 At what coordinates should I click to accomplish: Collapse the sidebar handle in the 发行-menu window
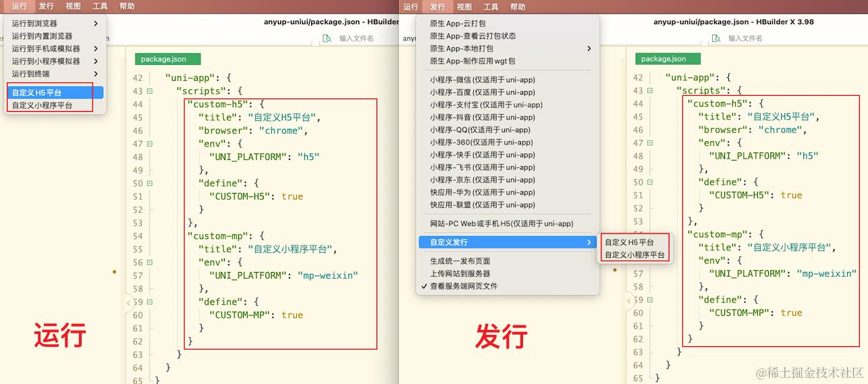pyautogui.click(x=629, y=301)
